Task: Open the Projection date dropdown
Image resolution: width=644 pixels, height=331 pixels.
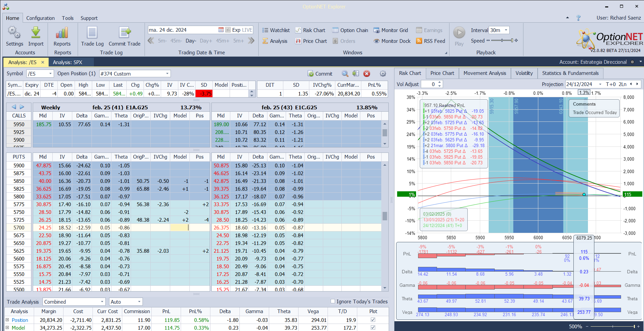Action: (600, 84)
